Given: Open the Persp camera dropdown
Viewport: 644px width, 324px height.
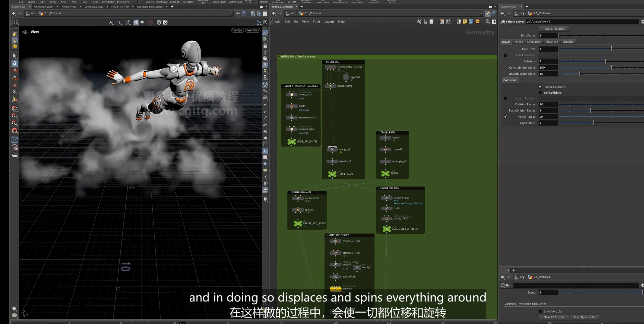Looking at the screenshot, I should coord(237,30).
